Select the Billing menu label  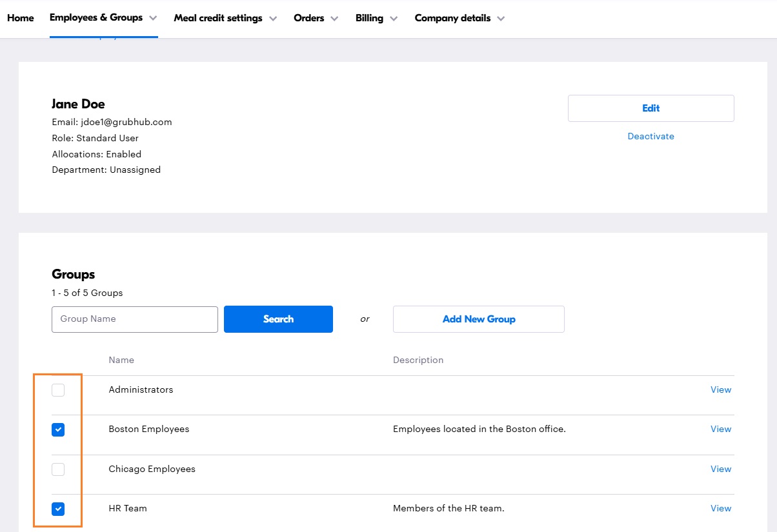click(369, 18)
